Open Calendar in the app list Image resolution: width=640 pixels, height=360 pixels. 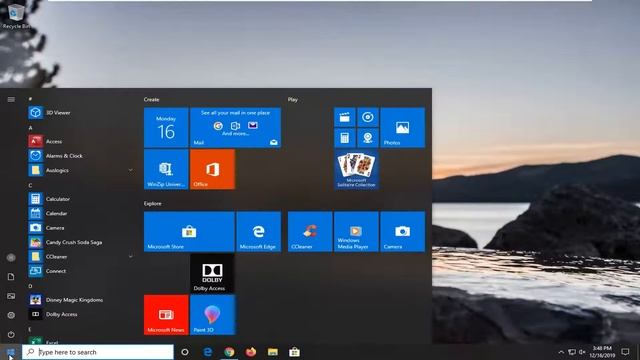[80, 213]
